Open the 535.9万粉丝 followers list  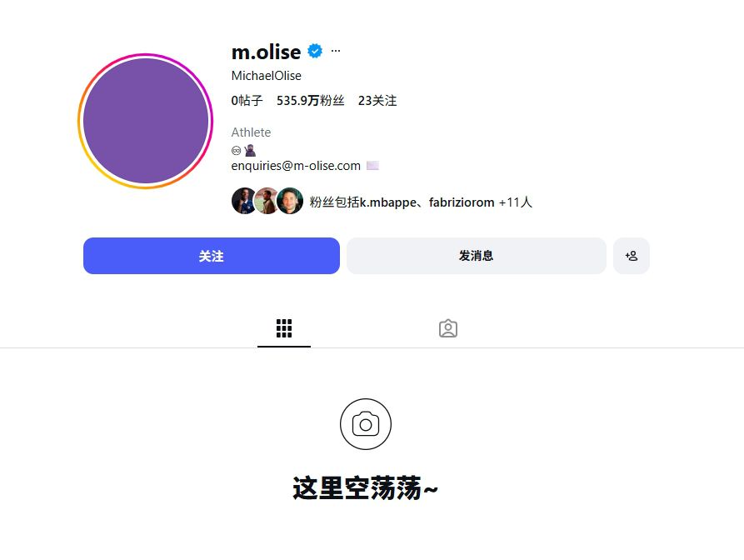coord(310,101)
